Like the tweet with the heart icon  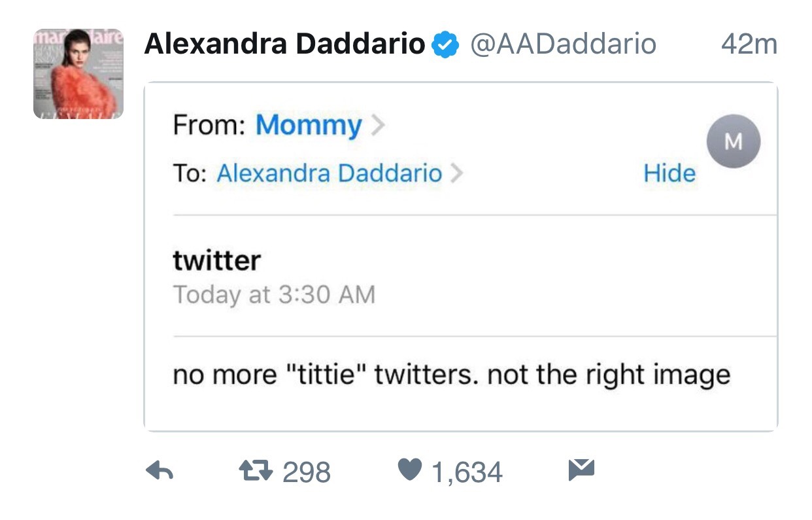coord(410,470)
